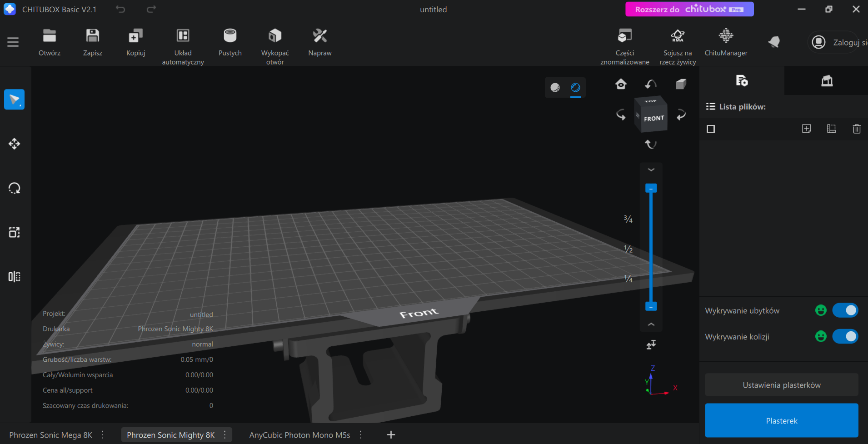Rotate view with the arrow below the view cube

point(651,144)
